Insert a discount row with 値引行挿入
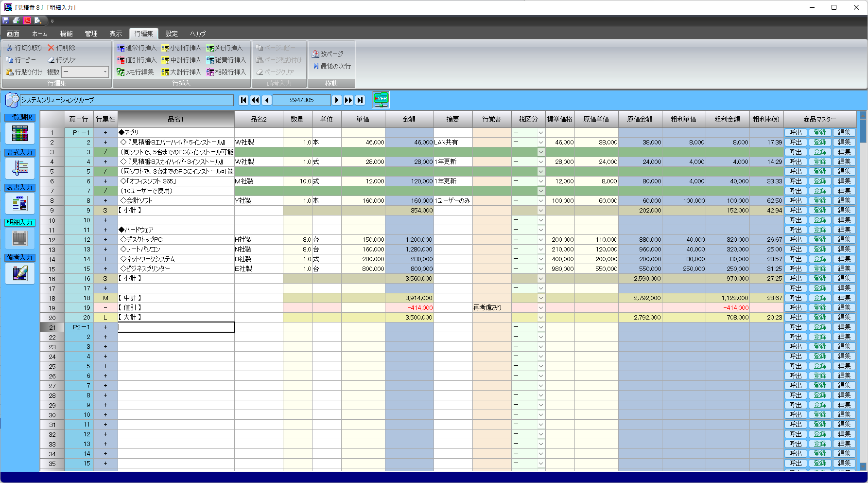The width and height of the screenshot is (868, 483). [x=137, y=60]
